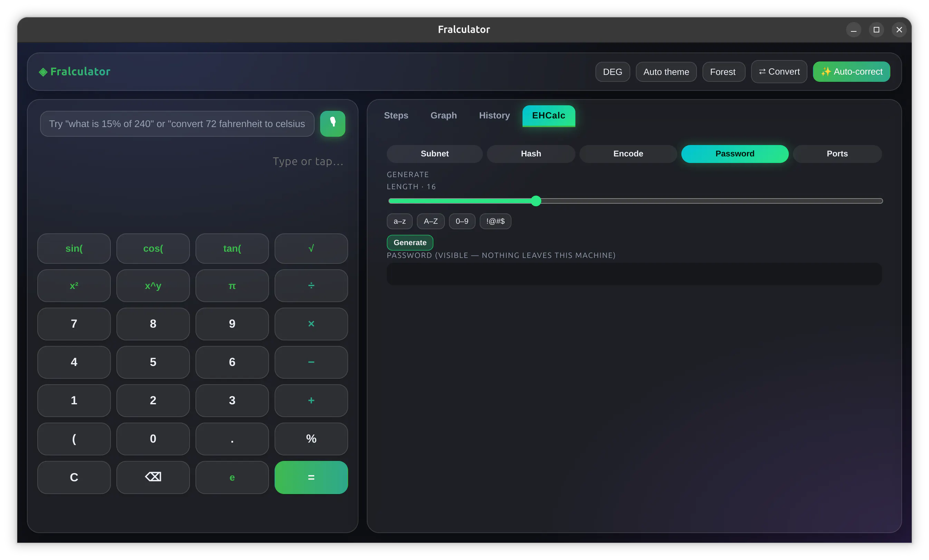This screenshot has width=929, height=560.
Task: Click the square root key
Action: (x=311, y=248)
